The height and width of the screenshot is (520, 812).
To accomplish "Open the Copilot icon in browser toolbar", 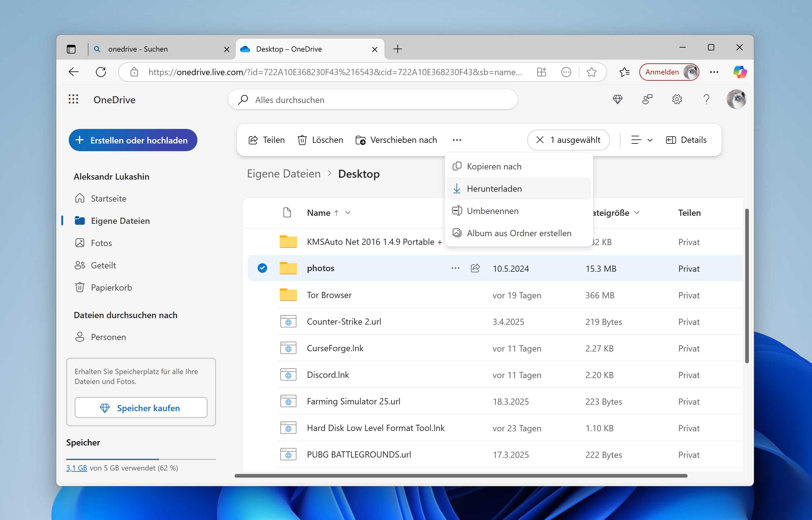I will [740, 72].
